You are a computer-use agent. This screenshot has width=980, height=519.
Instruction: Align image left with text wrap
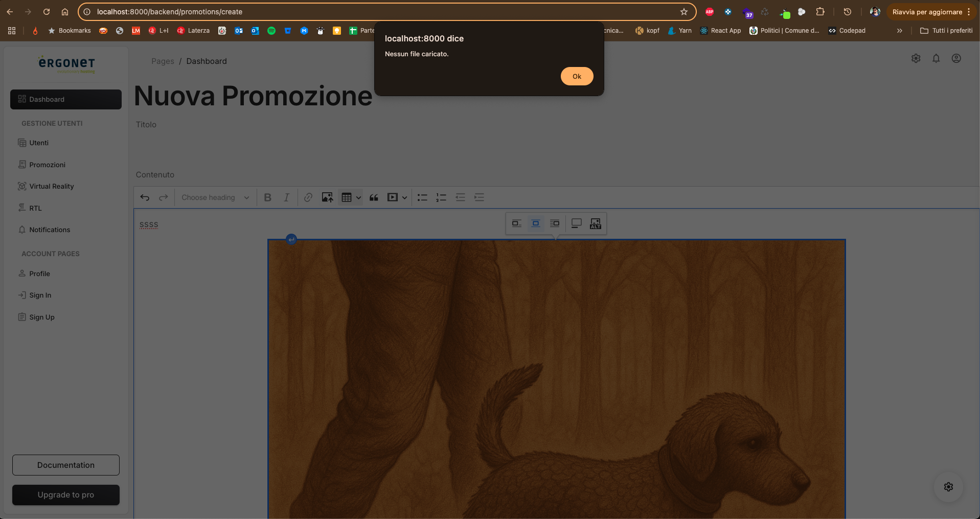pyautogui.click(x=517, y=223)
